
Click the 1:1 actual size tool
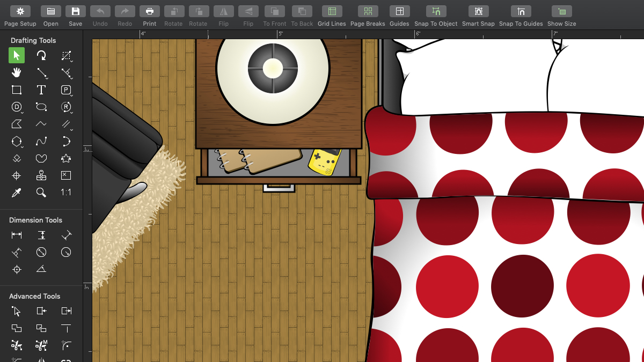[66, 193]
